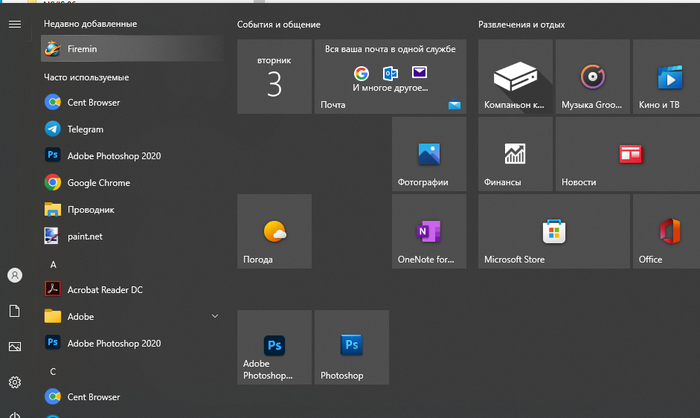Open the calendar tile showing вторник 3
Screen dimensions: 700x418
pos(274,76)
